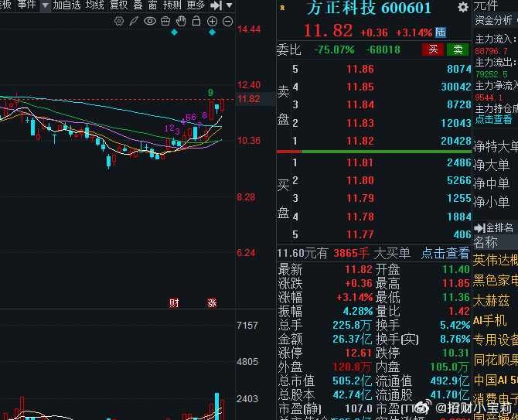Select 消费电子 in concept list
518x420 pixels.
click(496, 399)
